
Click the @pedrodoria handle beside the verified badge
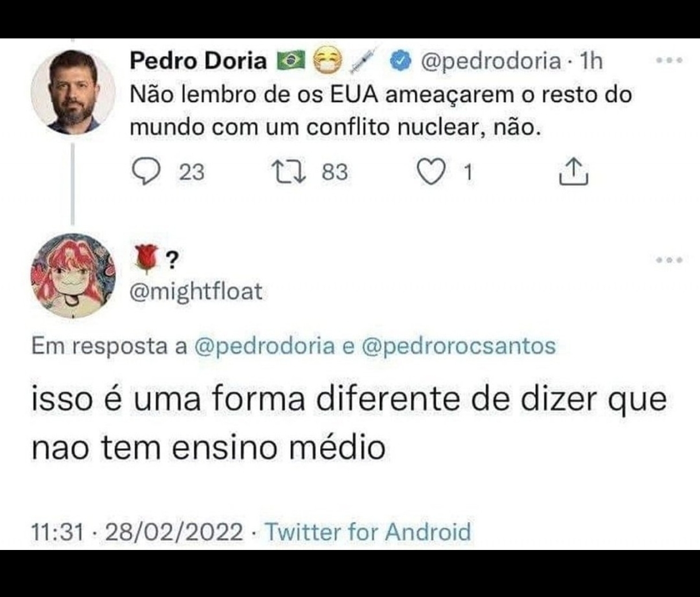(x=491, y=60)
